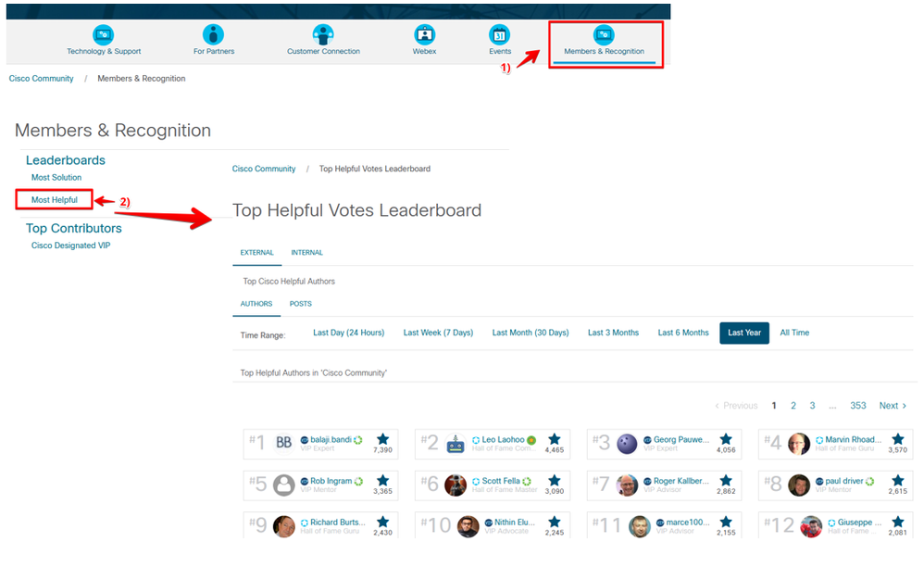
Task: Click balaji.bandi's BB avatar
Action: (284, 443)
